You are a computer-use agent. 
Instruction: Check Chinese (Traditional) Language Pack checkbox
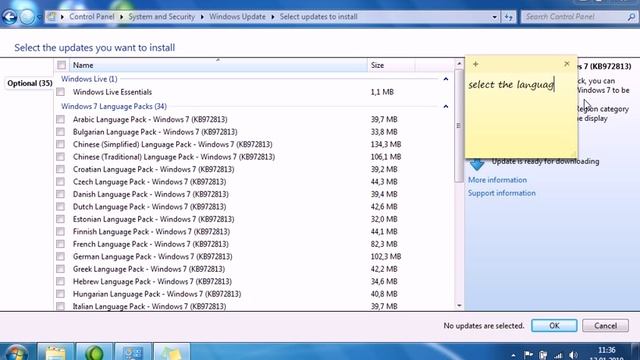pos(61,157)
